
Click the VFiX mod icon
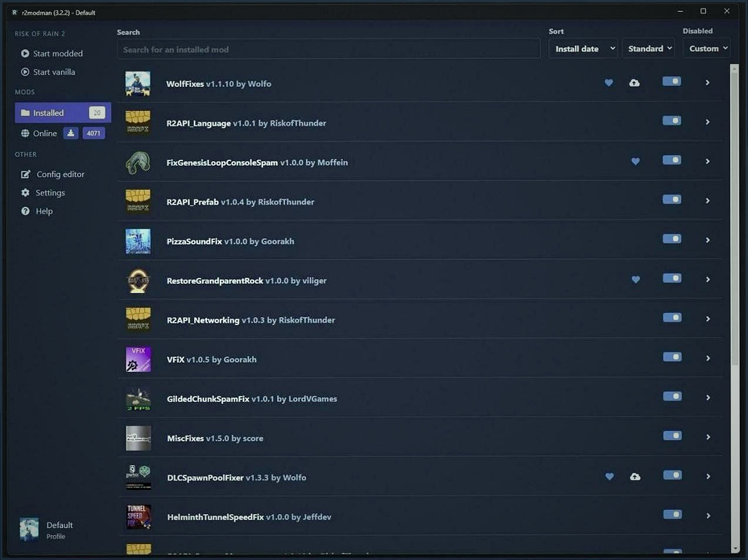point(138,359)
